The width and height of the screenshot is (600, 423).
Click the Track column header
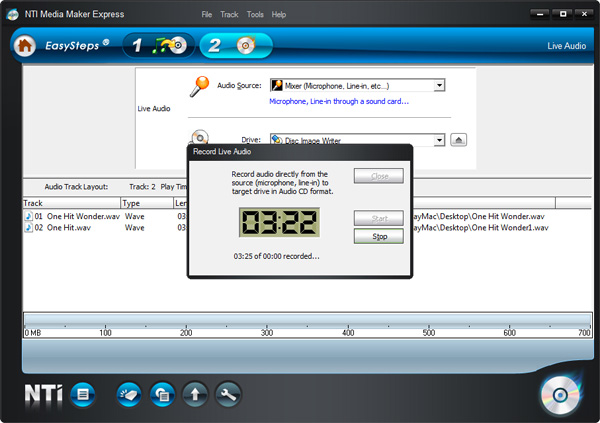pyautogui.click(x=72, y=203)
